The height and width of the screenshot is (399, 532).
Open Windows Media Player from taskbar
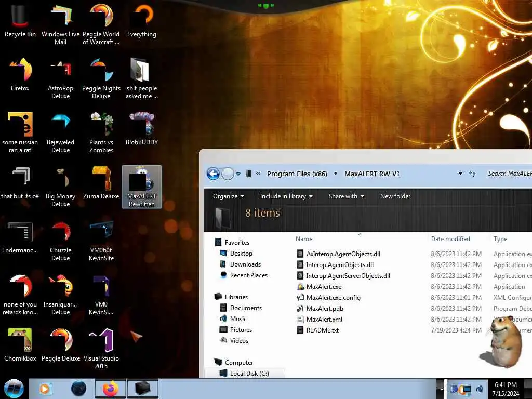(45, 389)
